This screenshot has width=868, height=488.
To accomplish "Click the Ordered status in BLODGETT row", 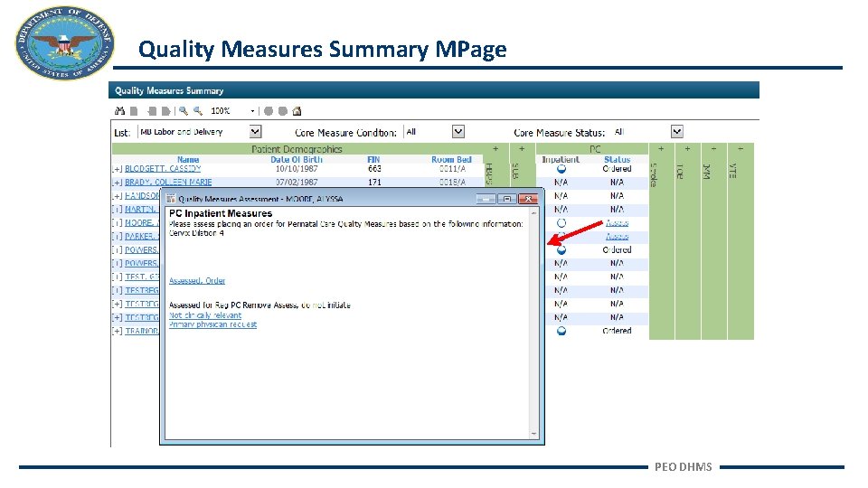I will pos(617,169).
